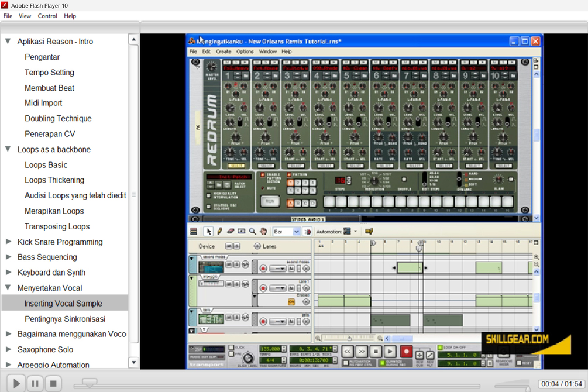The height and width of the screenshot is (392, 588).
Task: Collapse the Menyertakan Vocal section
Action: pos(8,287)
